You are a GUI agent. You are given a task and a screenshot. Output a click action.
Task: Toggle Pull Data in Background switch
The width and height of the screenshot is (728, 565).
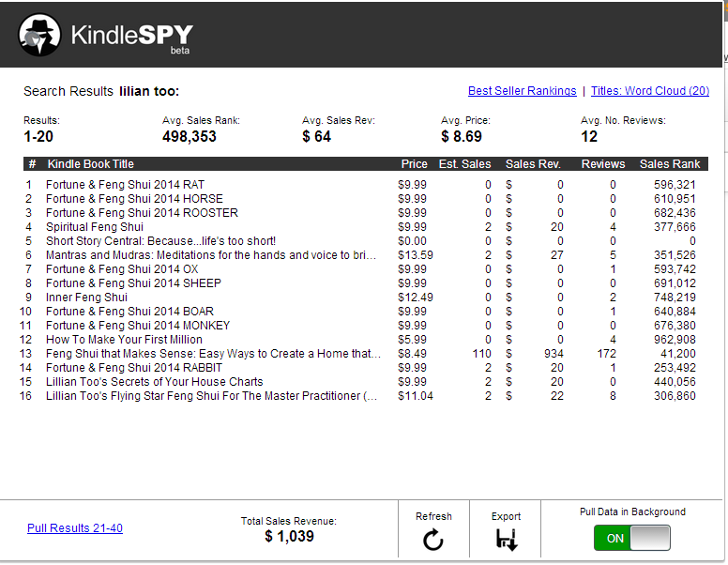coord(632,538)
